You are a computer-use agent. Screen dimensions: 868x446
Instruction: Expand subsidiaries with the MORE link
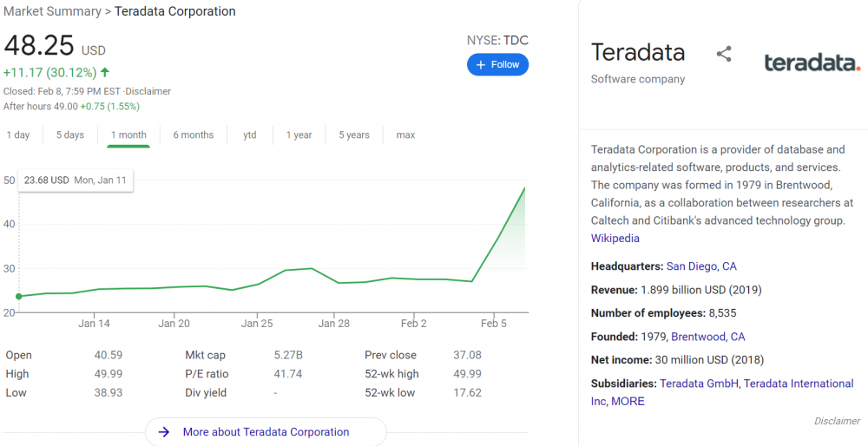(x=628, y=401)
